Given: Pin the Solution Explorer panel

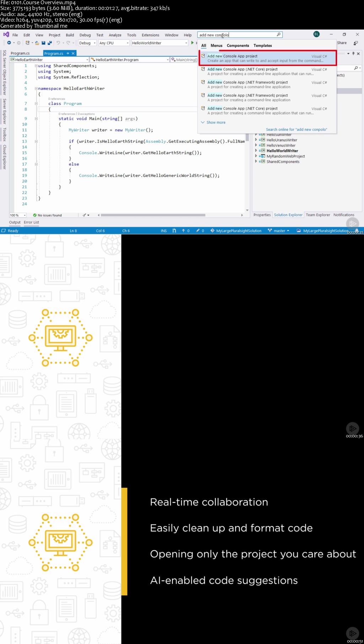Looking at the screenshot, I should 353,53.
